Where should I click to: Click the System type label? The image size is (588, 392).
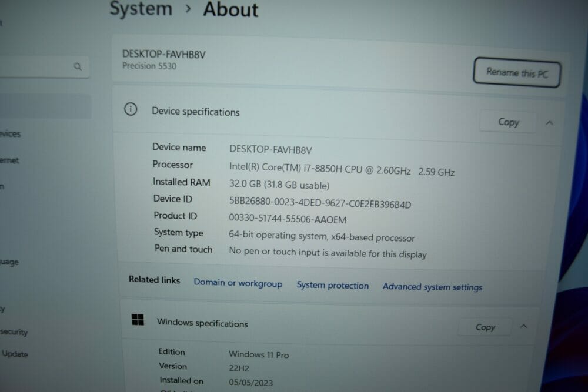[x=179, y=232]
